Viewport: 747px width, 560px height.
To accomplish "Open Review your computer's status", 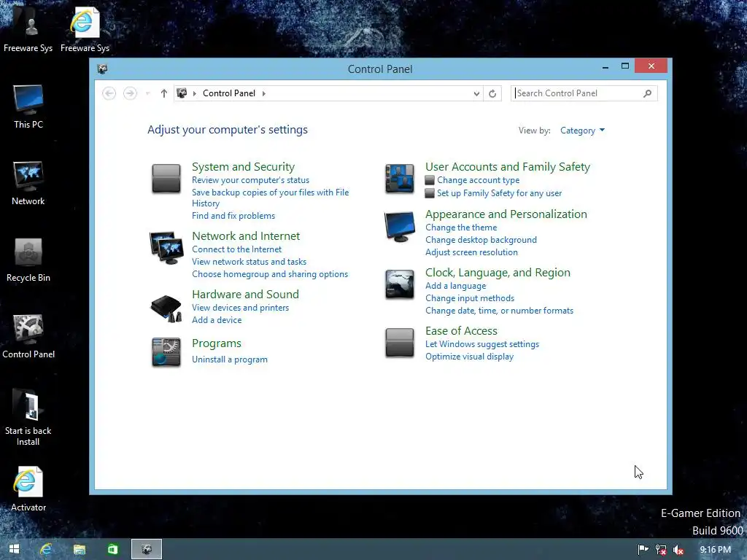I will [251, 180].
